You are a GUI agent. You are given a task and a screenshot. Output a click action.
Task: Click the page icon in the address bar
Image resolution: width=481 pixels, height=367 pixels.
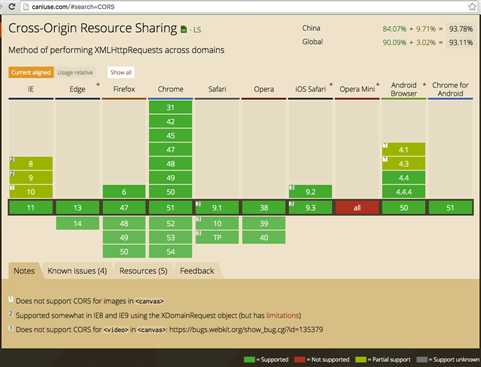(x=26, y=7)
